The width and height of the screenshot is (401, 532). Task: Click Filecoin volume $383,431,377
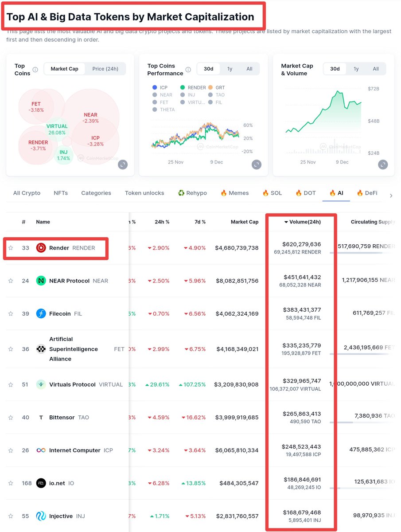click(302, 310)
